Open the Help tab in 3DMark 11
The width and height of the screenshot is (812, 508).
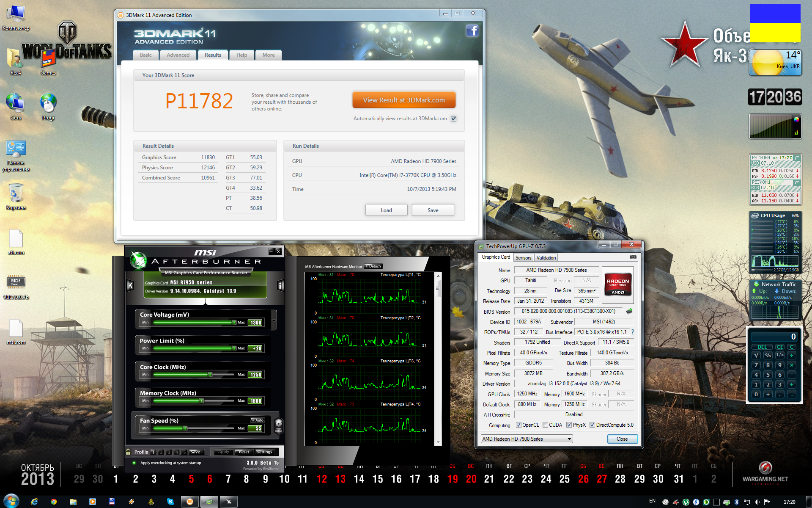[241, 55]
